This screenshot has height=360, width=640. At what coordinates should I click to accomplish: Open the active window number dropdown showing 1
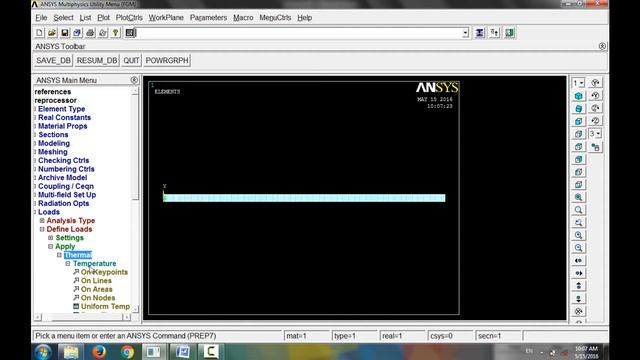[x=578, y=83]
